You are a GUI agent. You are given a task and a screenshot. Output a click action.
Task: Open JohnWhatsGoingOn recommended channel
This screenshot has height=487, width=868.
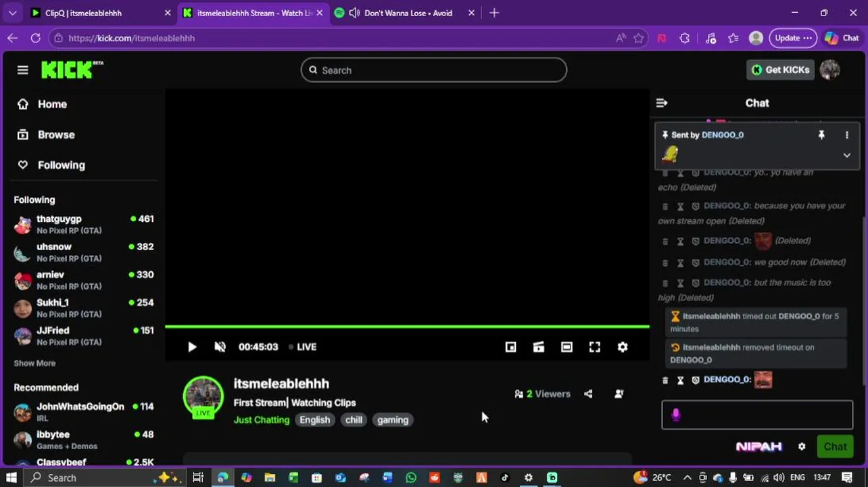click(x=84, y=411)
